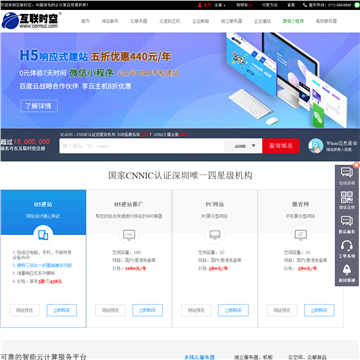Click the rocket sidebar icon
Screen dimensions: 360x360
[x=347, y=270]
